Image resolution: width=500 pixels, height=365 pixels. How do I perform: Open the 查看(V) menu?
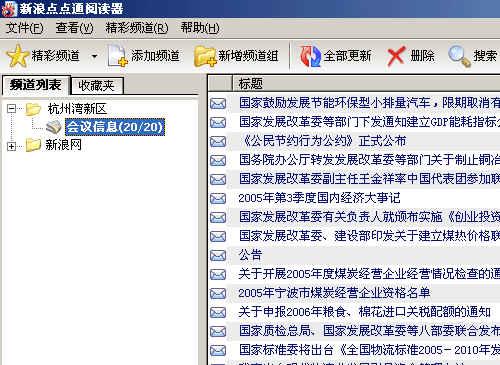(74, 28)
